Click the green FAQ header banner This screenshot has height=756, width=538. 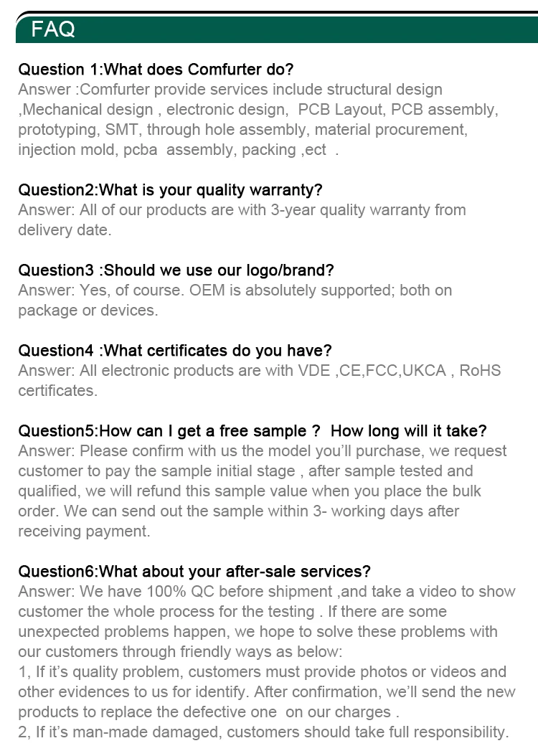[277, 29]
